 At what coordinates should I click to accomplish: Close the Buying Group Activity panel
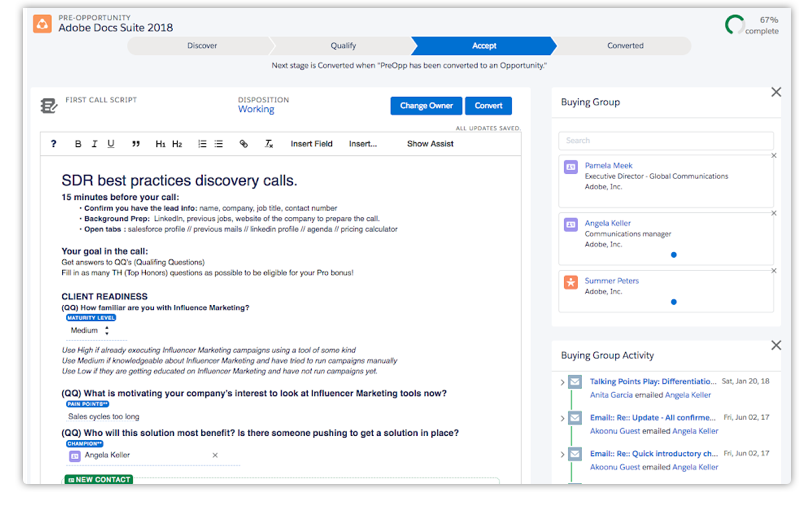coord(776,345)
